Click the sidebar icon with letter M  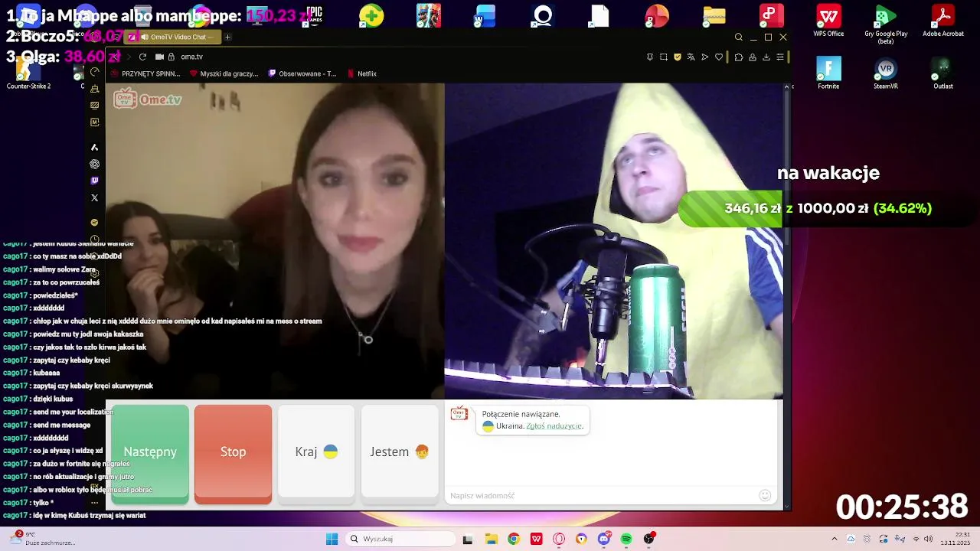coord(95,122)
